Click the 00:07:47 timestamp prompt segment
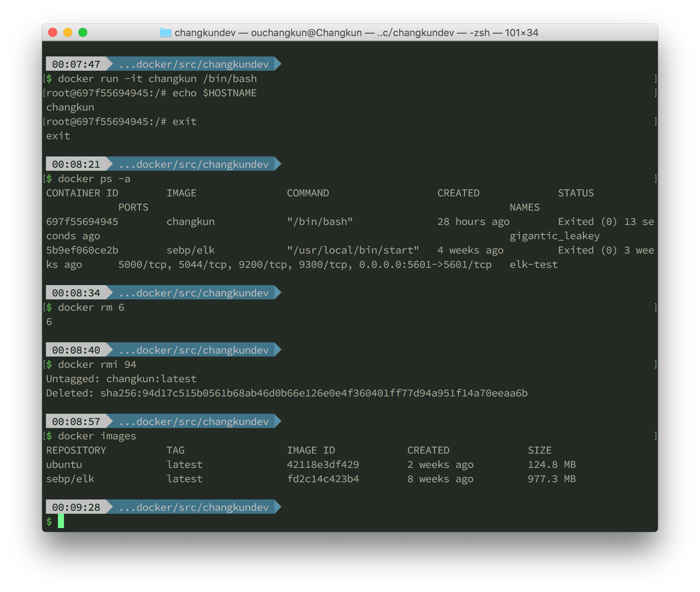 [76, 64]
